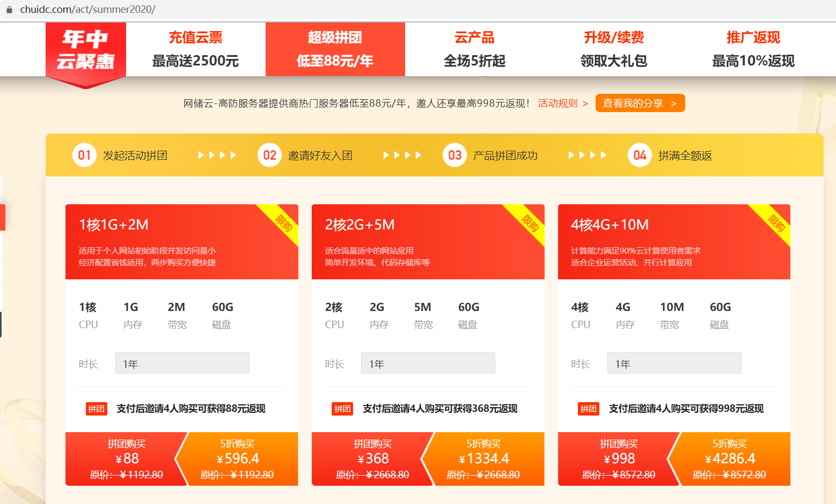The image size is (836, 504).
Task: Click the lock icon in address bar
Action: [x=9, y=10]
